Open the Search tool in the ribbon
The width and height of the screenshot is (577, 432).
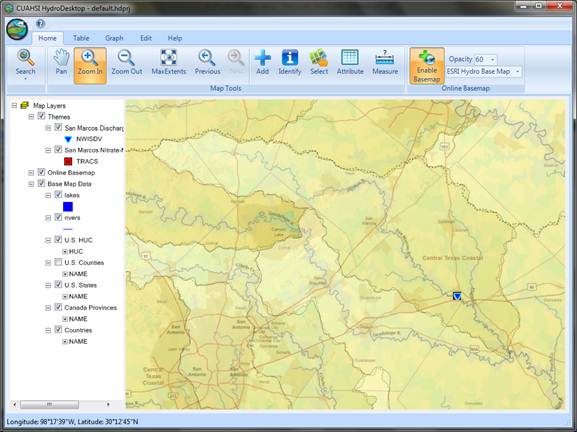click(x=25, y=63)
